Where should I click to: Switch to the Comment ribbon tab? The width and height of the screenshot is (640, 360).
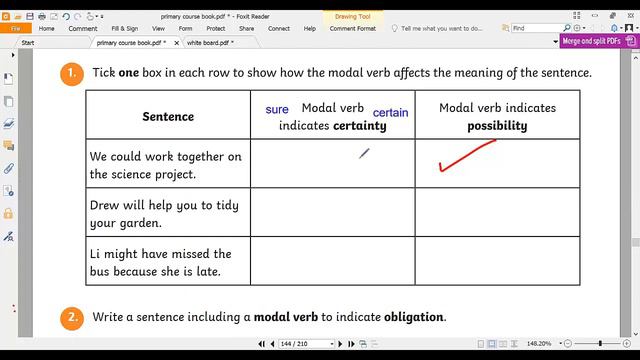83,29
